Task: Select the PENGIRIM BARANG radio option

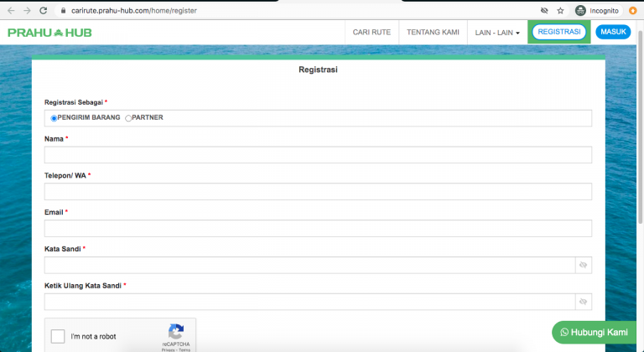Action: (54, 118)
